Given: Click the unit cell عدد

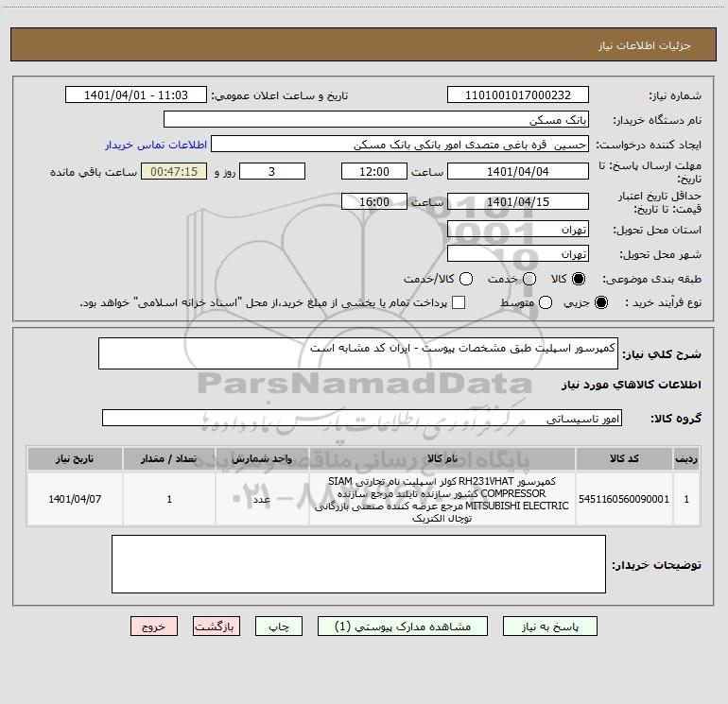Looking at the screenshot, I should (262, 499).
